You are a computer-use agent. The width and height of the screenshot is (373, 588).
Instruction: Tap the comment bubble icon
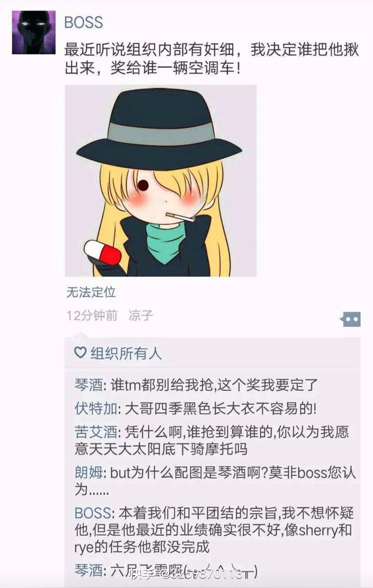point(350,319)
